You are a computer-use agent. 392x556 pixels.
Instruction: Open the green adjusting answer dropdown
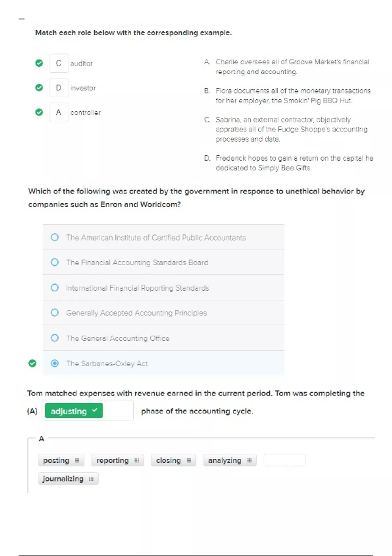[74, 411]
